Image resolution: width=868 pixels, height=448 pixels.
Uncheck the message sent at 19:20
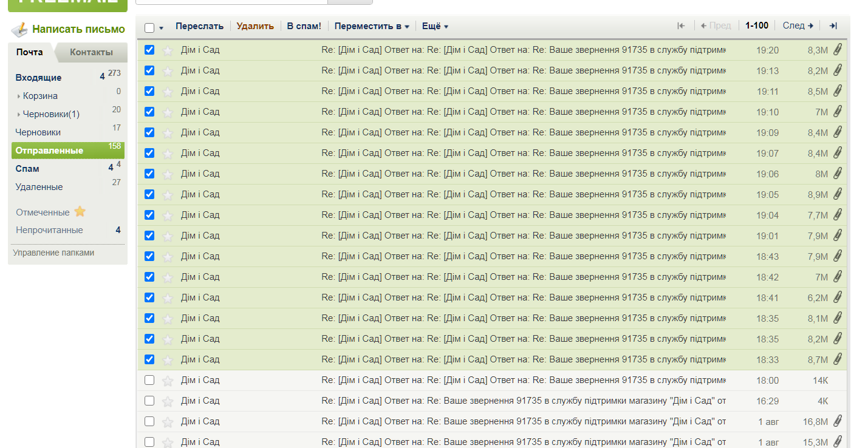click(149, 50)
